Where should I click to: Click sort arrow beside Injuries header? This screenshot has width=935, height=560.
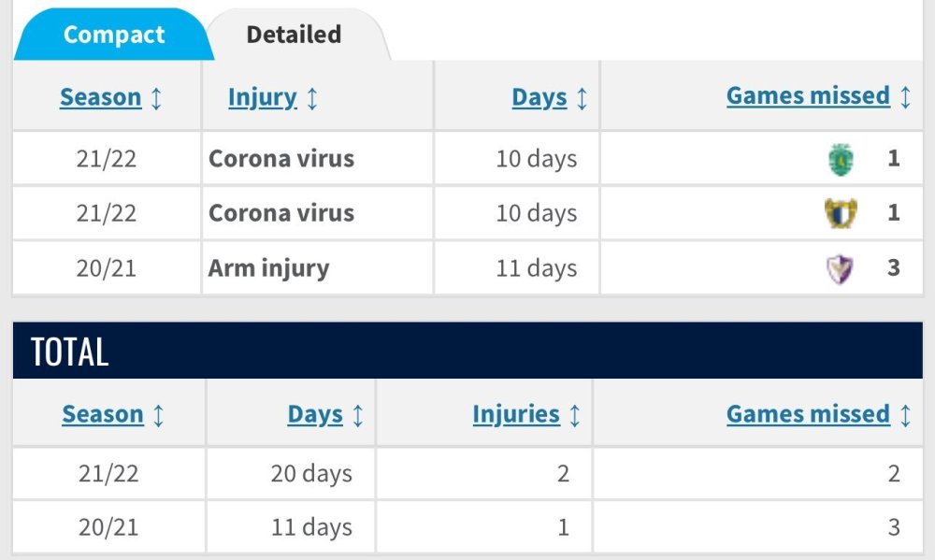tap(575, 415)
